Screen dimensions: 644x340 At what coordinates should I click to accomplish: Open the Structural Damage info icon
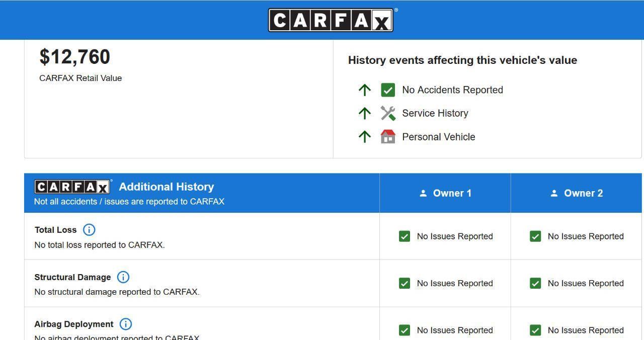pos(123,277)
